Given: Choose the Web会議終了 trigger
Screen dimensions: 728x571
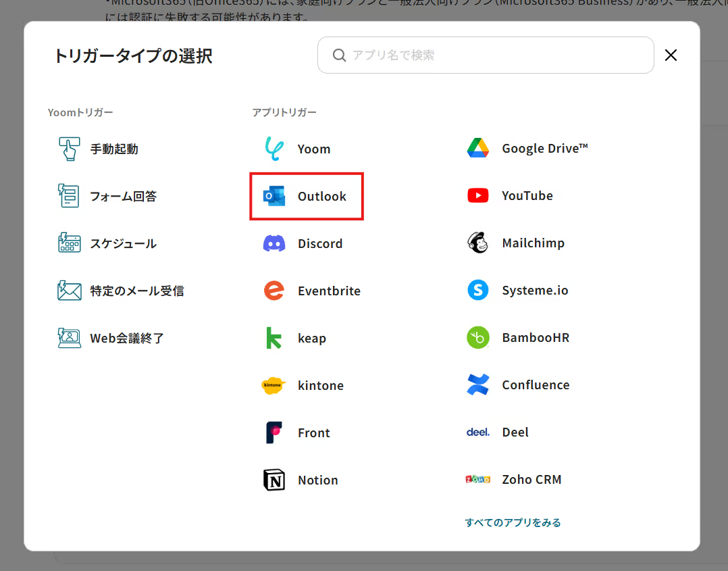Looking at the screenshot, I should tap(127, 338).
